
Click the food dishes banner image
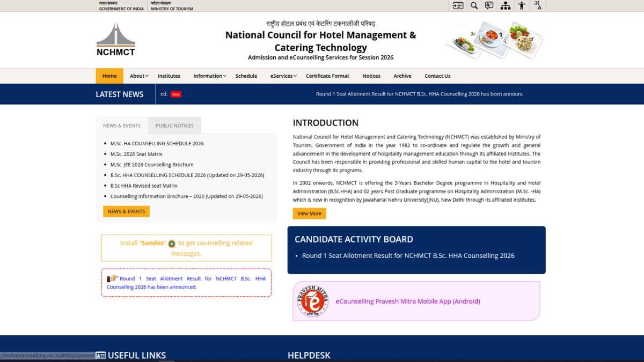(x=494, y=40)
